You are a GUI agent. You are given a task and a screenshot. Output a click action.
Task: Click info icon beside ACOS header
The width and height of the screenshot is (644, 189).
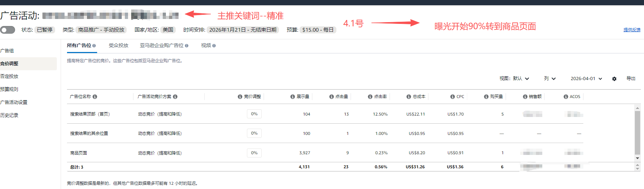click(566, 97)
